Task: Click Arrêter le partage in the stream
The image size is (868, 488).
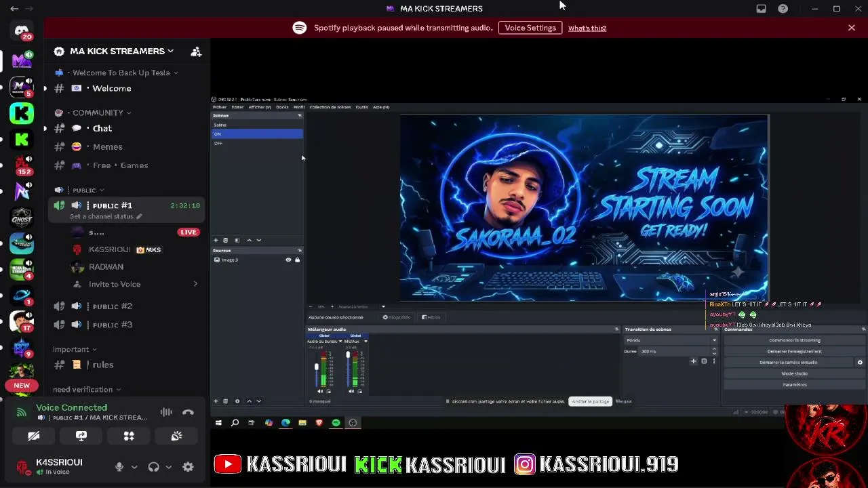Action: point(590,401)
